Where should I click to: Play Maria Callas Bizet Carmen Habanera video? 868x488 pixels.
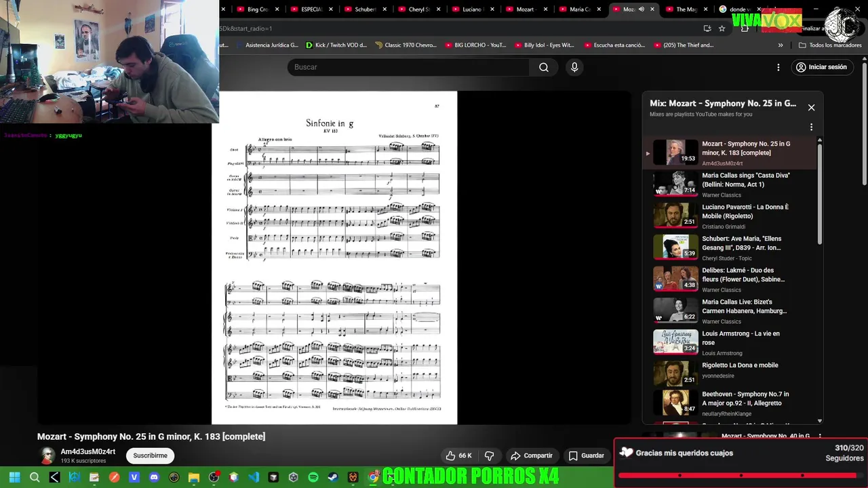tap(731, 310)
